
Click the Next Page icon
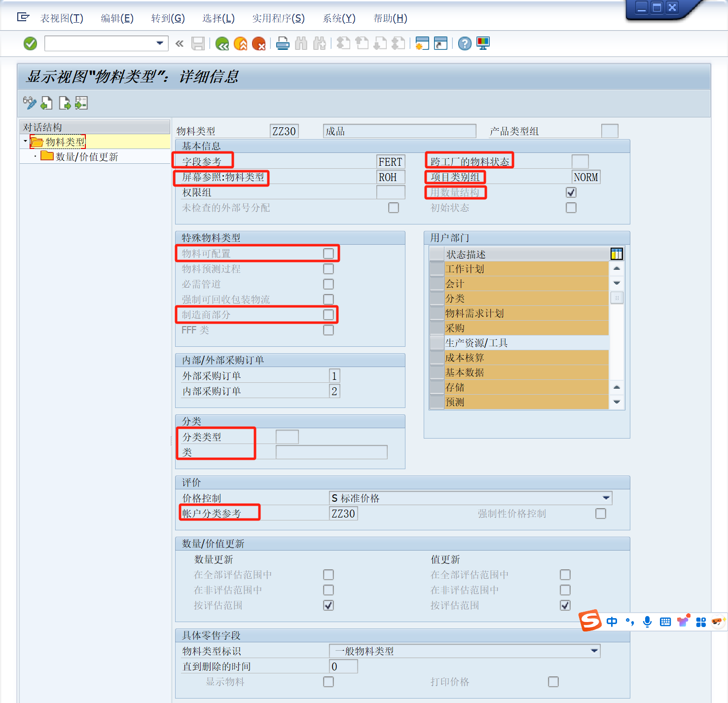click(x=380, y=43)
